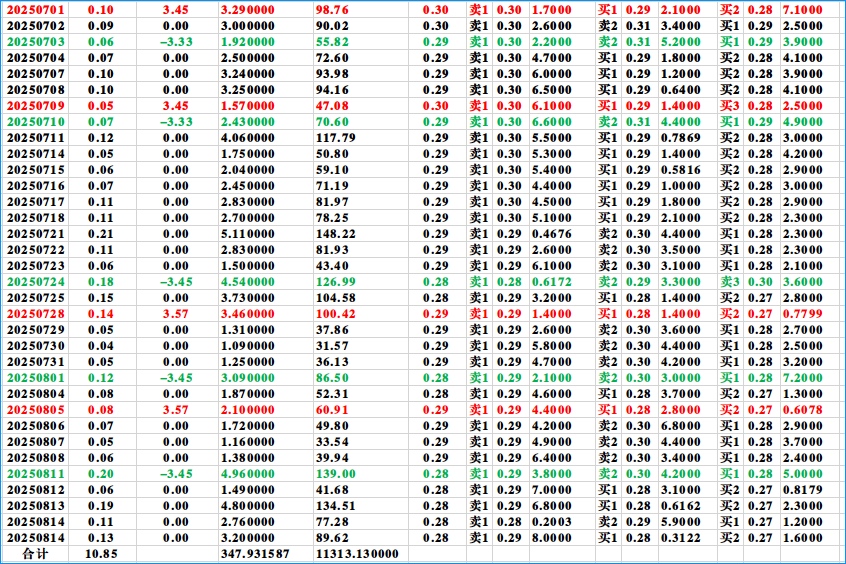Click the green value 86.50
The image size is (846, 564).
(332, 378)
